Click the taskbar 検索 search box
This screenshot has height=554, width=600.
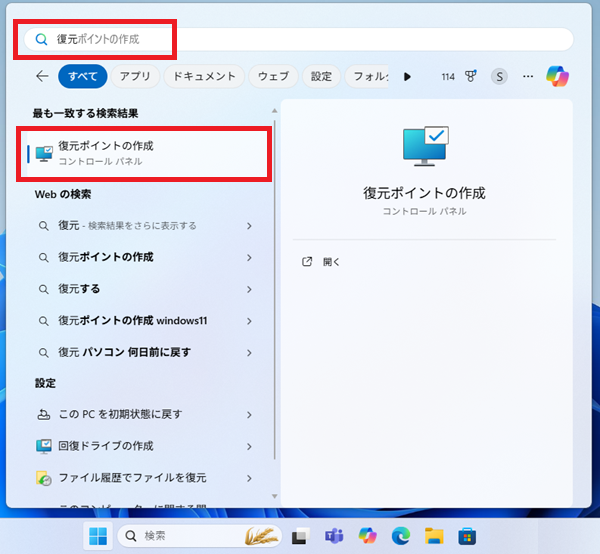[199, 536]
